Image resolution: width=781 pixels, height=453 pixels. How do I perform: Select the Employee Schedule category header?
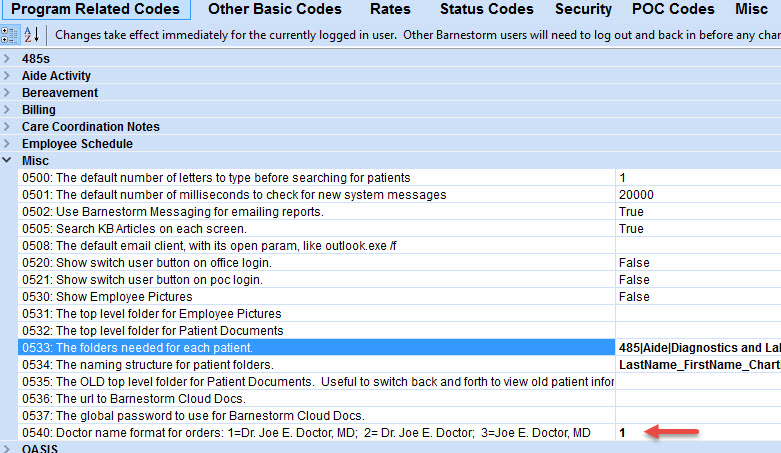(x=77, y=144)
